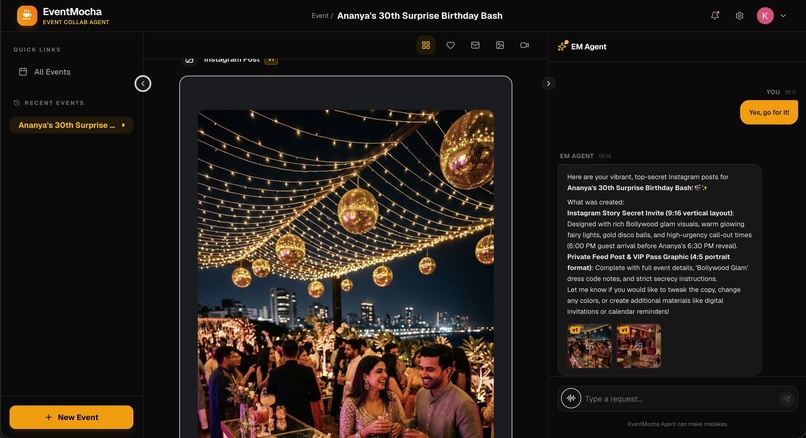Click the voice input microphone button
Viewport: 806px width, 438px height.
pyautogui.click(x=571, y=398)
